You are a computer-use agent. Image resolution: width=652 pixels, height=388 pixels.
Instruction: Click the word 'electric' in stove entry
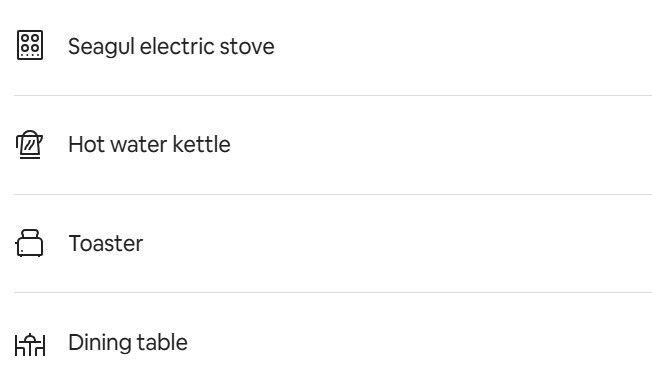(x=178, y=46)
